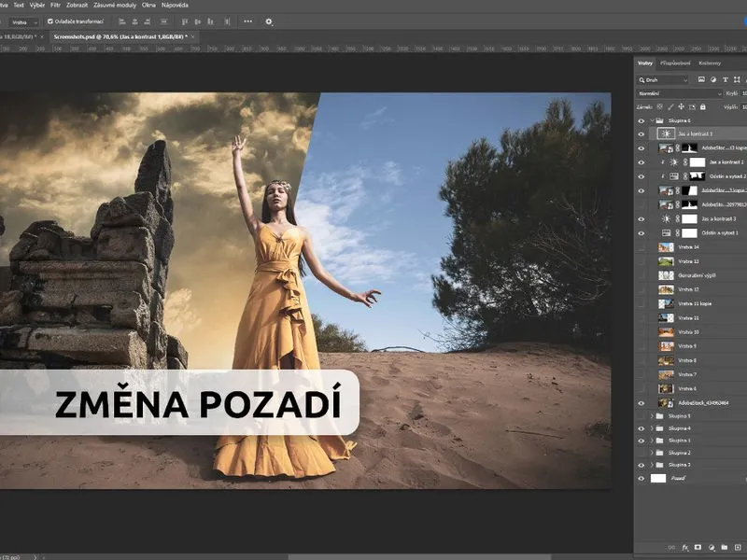Image resolution: width=747 pixels, height=560 pixels.
Task: Hide the Jas a kontrast 1 layer
Action: 641,134
